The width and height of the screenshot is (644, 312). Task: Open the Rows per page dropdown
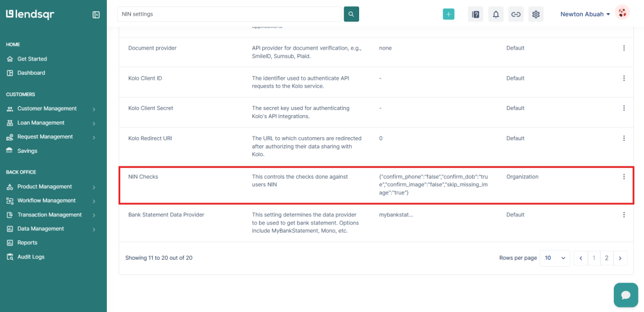click(555, 258)
